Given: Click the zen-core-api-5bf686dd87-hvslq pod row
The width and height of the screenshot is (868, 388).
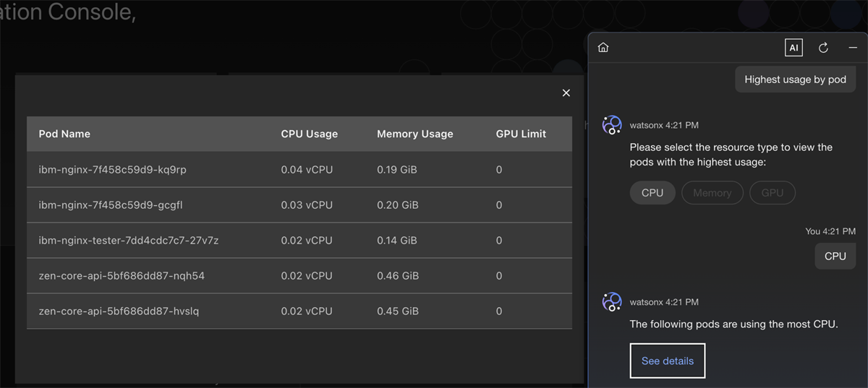Looking at the screenshot, I should 119,311.
